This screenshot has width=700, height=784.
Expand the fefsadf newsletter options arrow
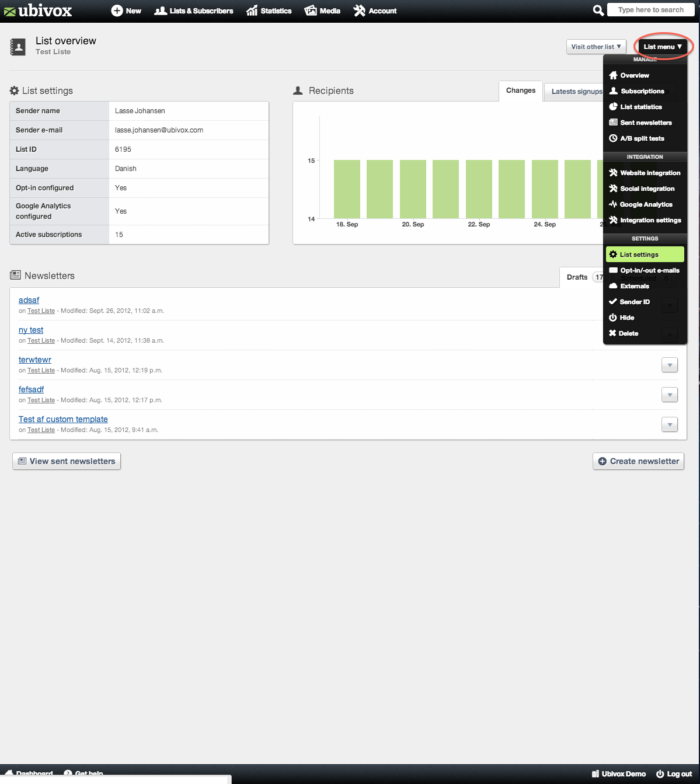click(670, 395)
